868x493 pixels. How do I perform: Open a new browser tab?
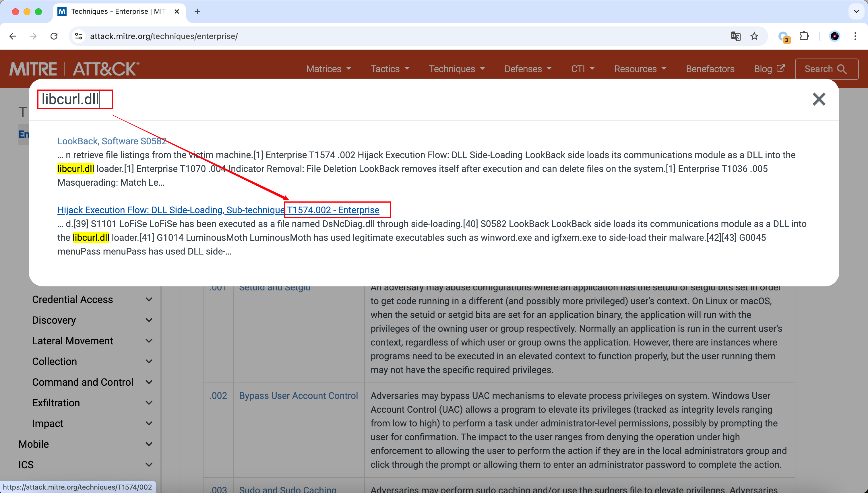[x=197, y=11]
